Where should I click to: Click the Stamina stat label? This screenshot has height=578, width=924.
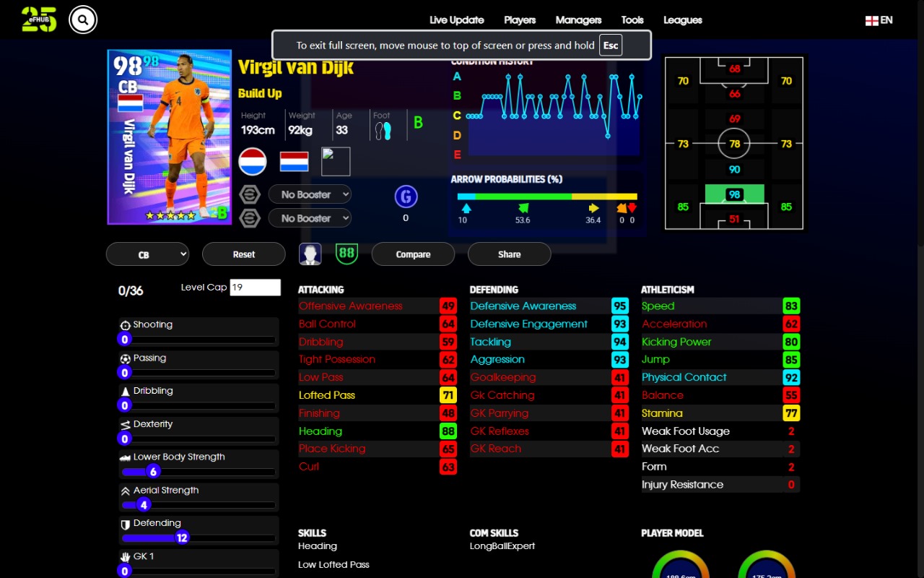(x=662, y=413)
